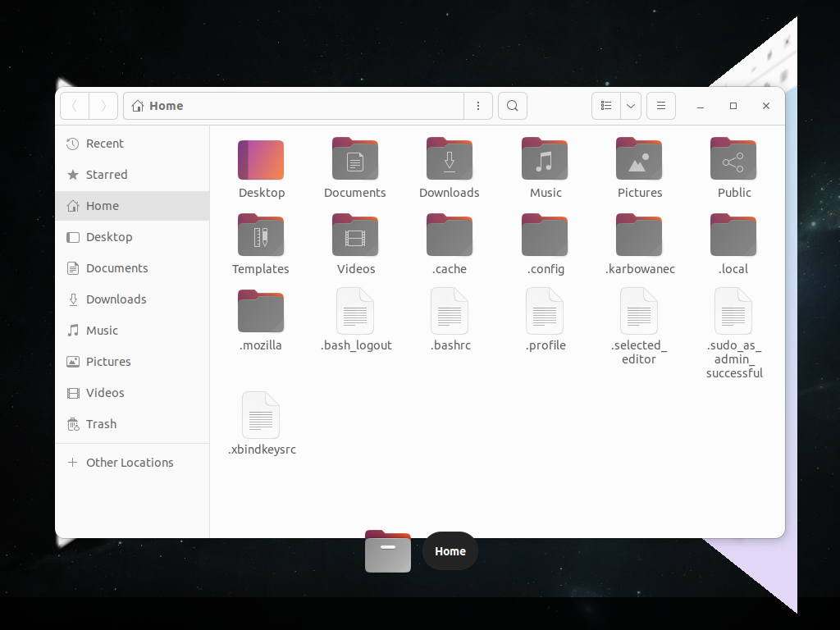The height and width of the screenshot is (630, 840).
Task: Select the .karbowanec folder
Action: tap(638, 235)
